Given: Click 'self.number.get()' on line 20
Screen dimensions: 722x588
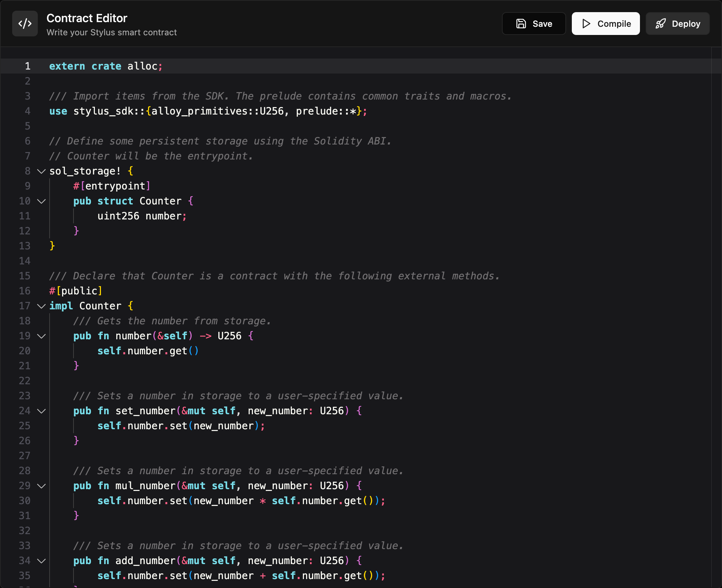Looking at the screenshot, I should (148, 351).
